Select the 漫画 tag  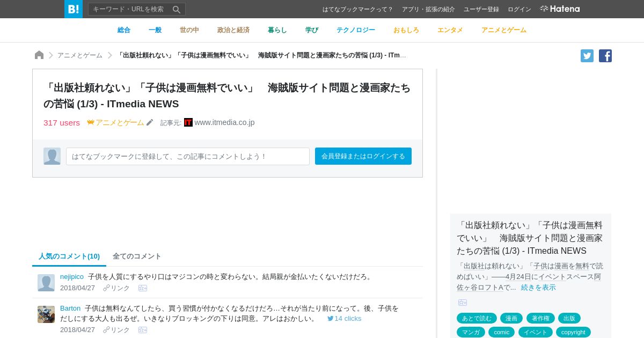(511, 318)
